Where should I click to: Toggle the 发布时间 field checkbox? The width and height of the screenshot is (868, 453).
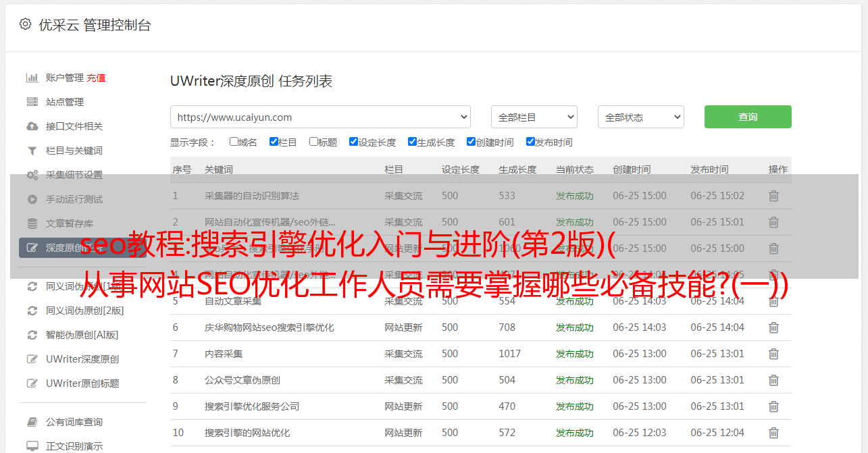coord(530,142)
